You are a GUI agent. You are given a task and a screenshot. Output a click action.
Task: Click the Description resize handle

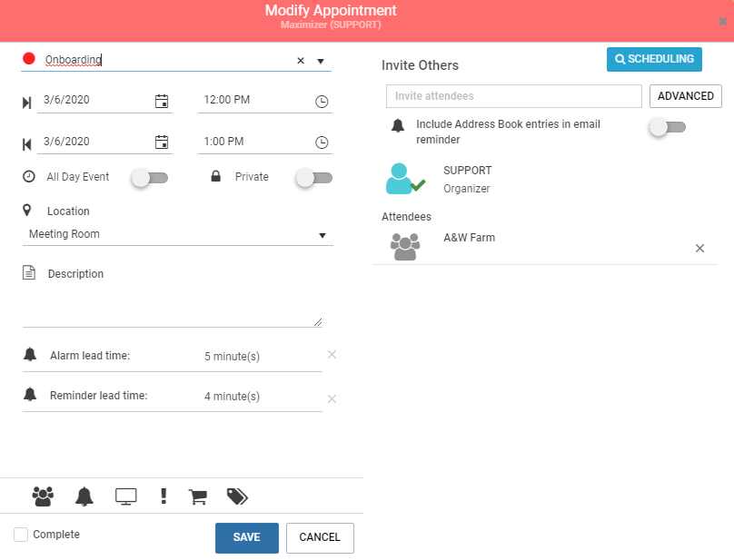pyautogui.click(x=318, y=322)
